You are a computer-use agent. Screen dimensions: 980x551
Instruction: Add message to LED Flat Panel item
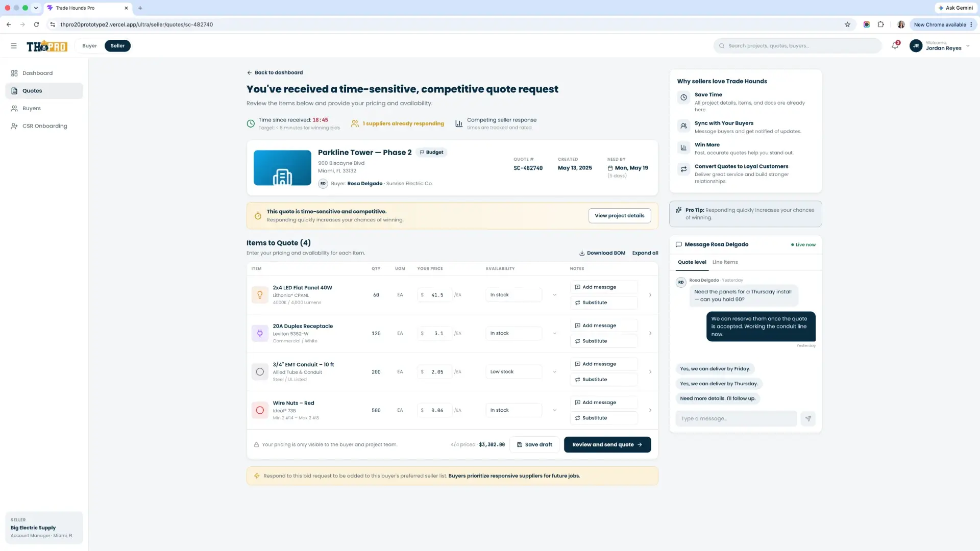(603, 287)
